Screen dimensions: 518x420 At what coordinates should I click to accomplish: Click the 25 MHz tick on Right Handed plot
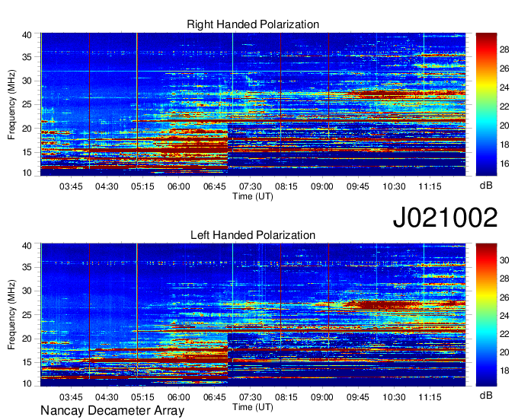tap(27, 104)
